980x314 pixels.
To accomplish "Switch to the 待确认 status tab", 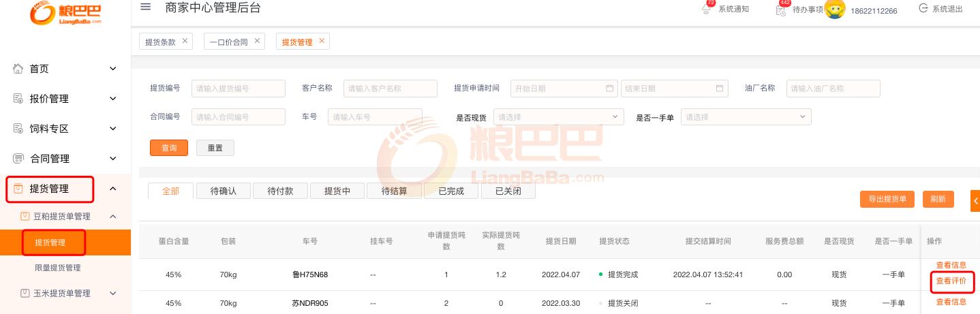I will (x=223, y=191).
